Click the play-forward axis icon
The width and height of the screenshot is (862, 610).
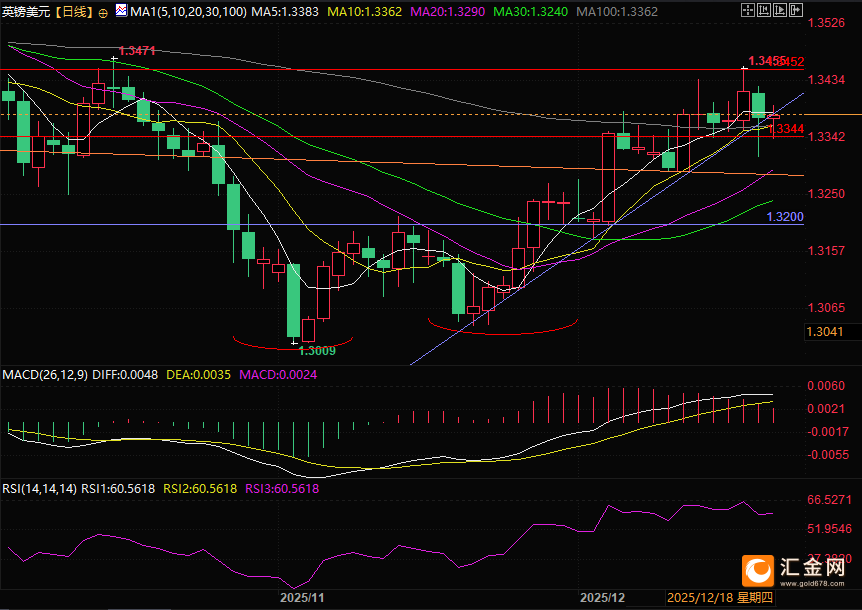pos(780,10)
